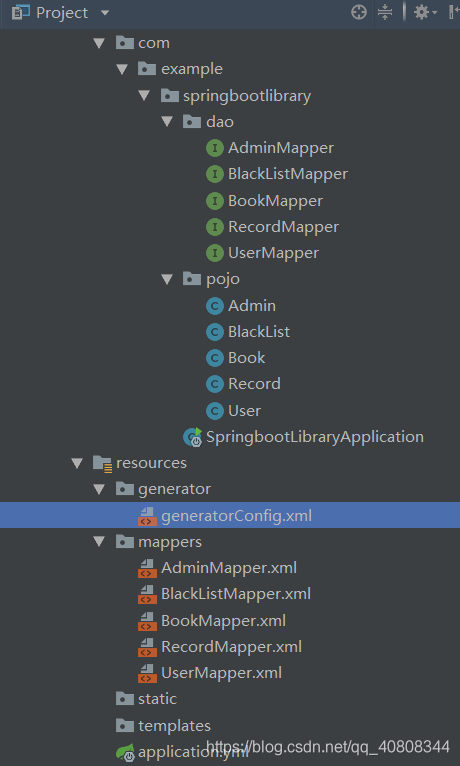Select the BlackList class
Screen dimensions: 460x766
pos(259,332)
